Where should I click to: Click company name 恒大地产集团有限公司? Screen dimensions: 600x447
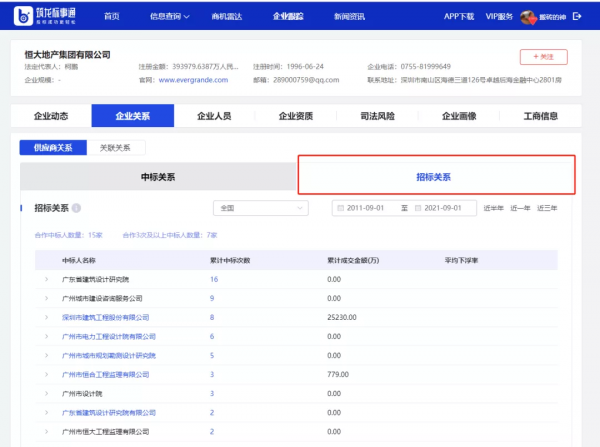pos(68,55)
